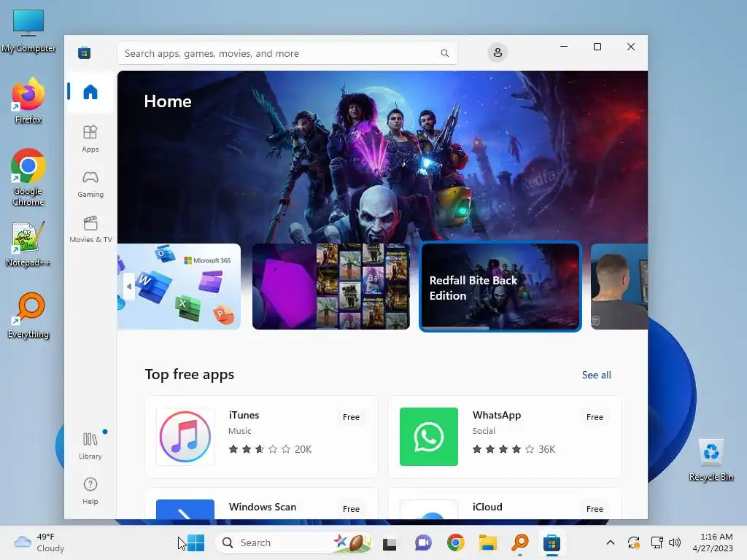Click the WhatsApp title text
This screenshot has width=747, height=560.
(x=497, y=415)
